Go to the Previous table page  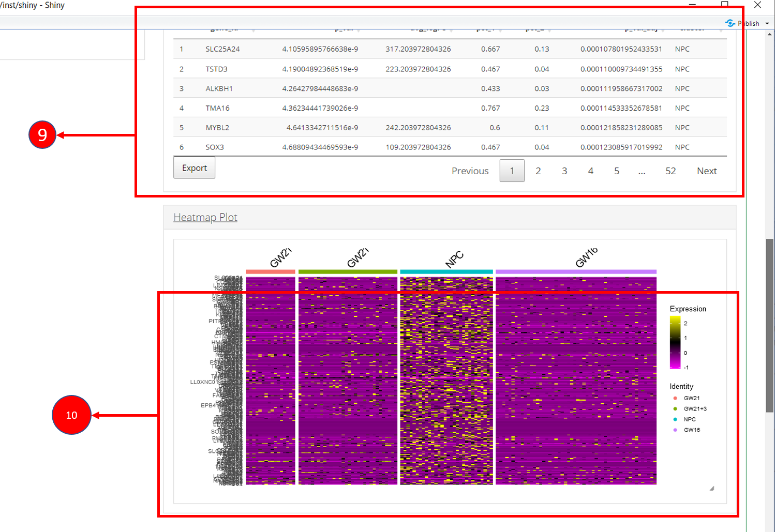coord(470,171)
